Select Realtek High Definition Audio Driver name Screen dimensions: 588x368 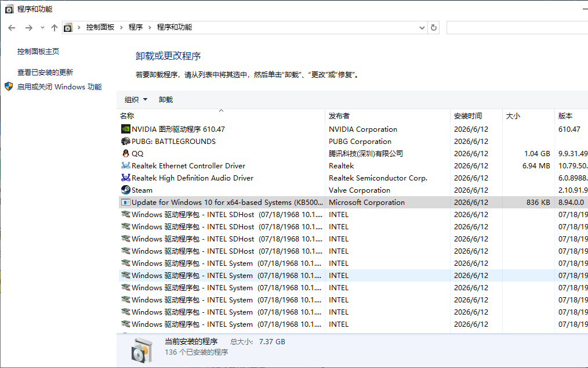tap(193, 178)
